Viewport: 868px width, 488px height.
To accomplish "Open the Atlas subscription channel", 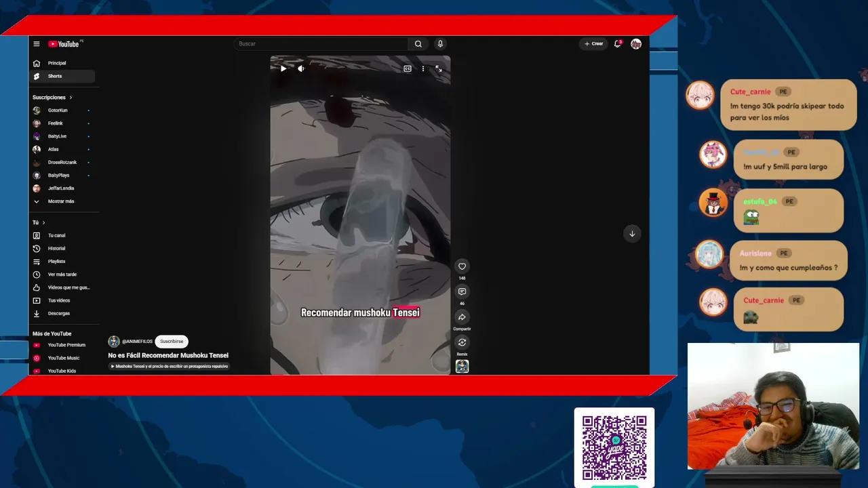I will (62, 149).
